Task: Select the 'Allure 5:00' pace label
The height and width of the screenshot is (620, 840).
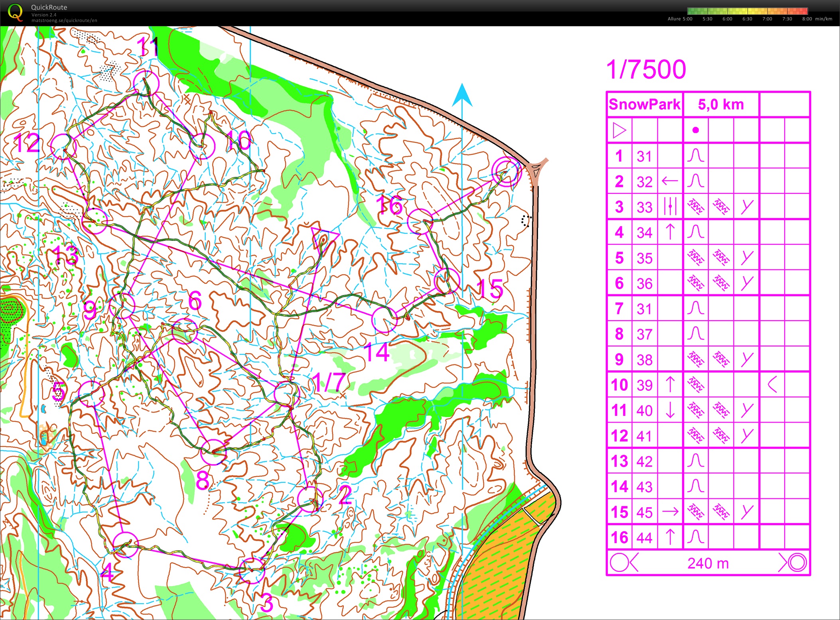Action: [680, 19]
